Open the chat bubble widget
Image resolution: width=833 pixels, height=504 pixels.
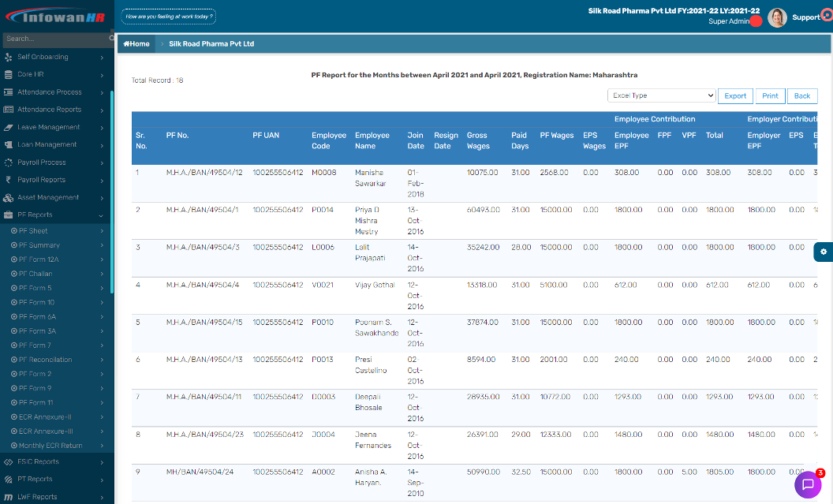click(807, 484)
